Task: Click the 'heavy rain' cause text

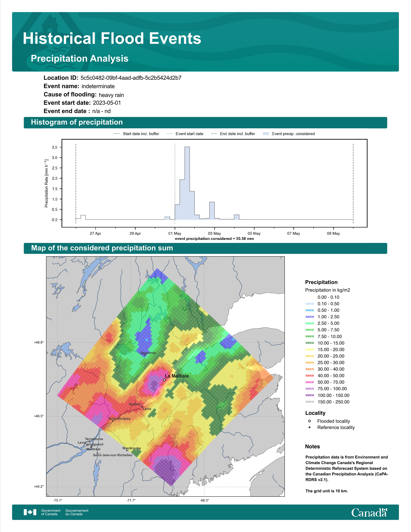Action: (x=111, y=95)
